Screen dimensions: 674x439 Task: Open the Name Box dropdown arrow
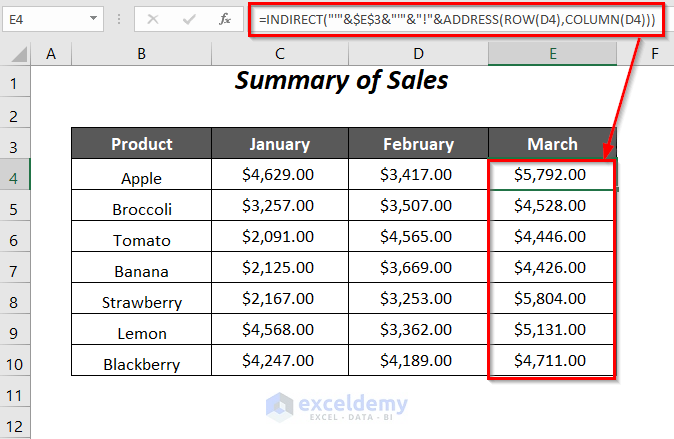pos(93,18)
